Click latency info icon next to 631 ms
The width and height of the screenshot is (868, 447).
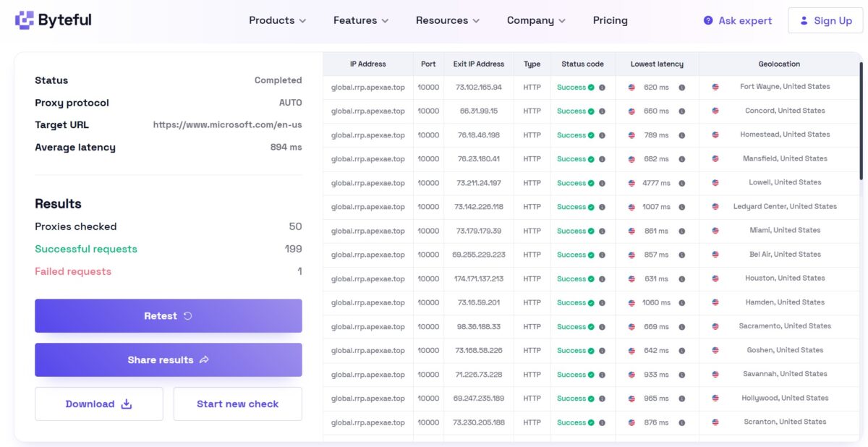click(x=681, y=279)
